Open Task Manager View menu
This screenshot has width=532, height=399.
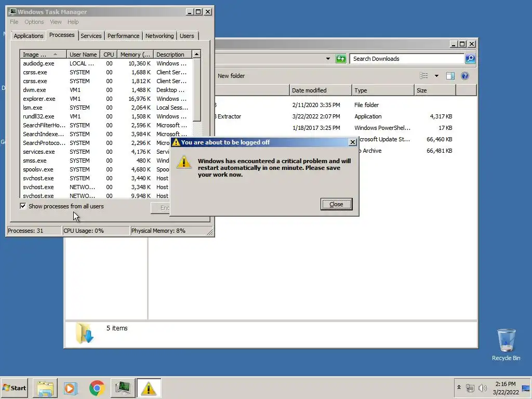pos(56,22)
